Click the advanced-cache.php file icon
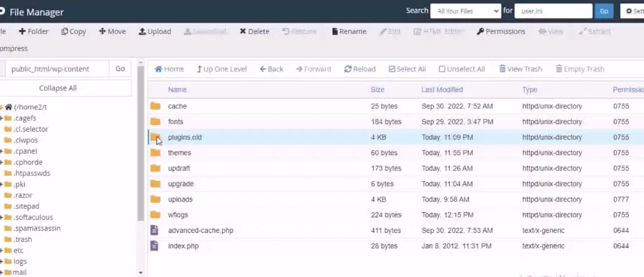The width and height of the screenshot is (644, 277). [x=154, y=231]
